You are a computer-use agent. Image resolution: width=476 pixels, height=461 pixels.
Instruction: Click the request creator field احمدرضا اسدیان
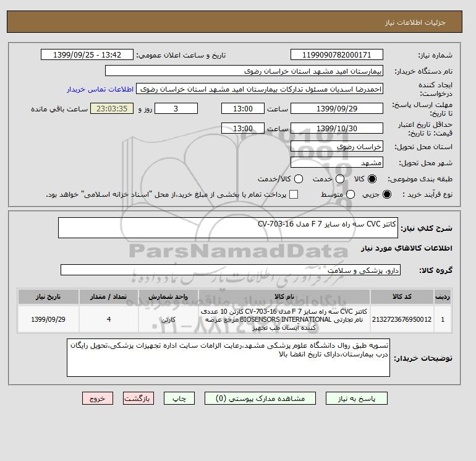[260, 89]
